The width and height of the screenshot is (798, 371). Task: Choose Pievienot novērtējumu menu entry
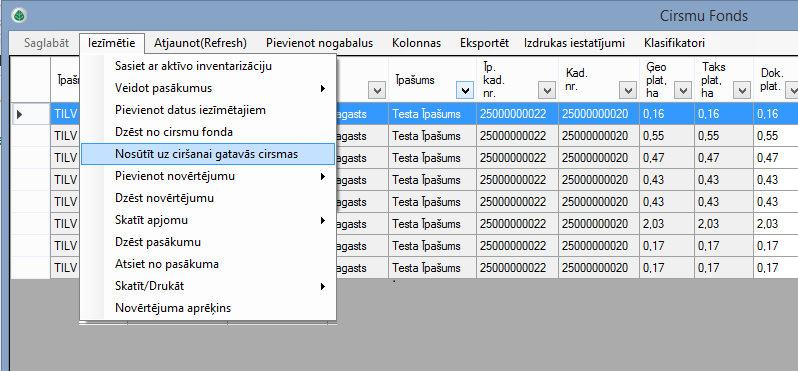coord(208,176)
